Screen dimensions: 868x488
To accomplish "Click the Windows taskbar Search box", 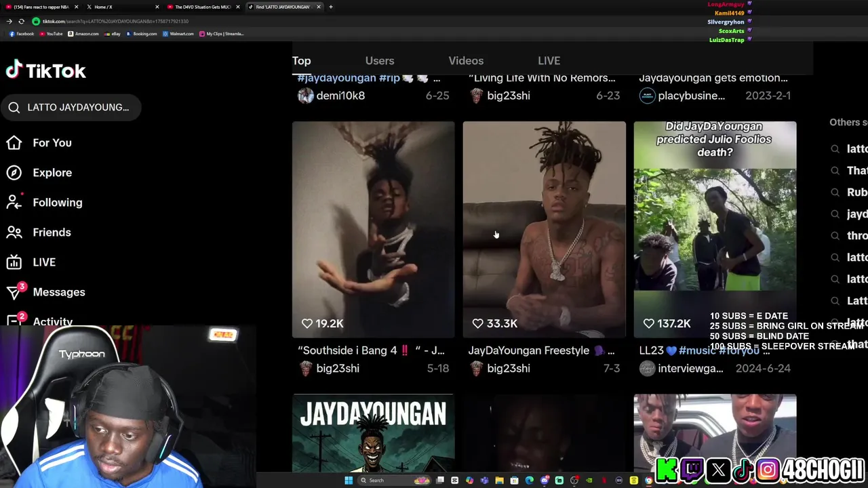I will click(x=393, y=481).
